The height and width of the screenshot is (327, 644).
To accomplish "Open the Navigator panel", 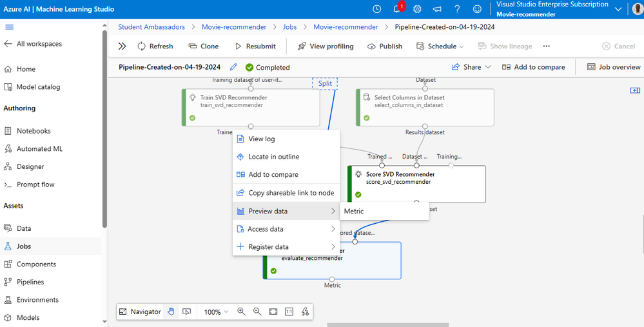I will point(140,312).
